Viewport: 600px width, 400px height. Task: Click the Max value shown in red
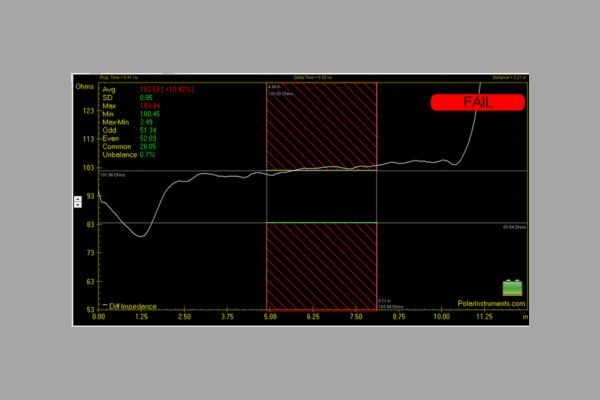(150, 106)
